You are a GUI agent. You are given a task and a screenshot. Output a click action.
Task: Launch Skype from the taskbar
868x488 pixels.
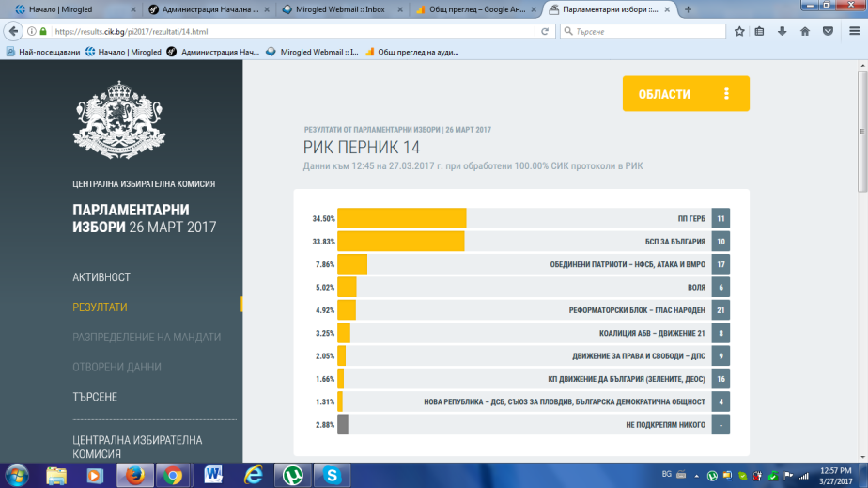(x=331, y=475)
